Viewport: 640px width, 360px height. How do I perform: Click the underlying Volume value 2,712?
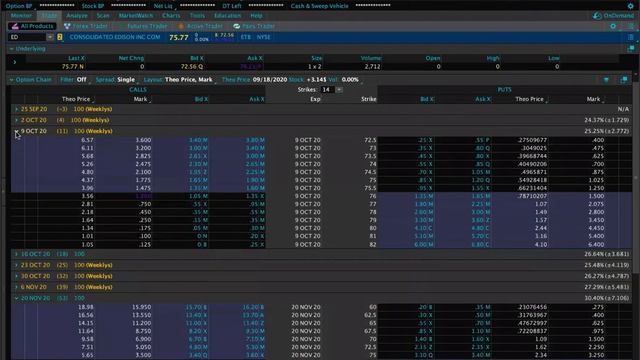372,67
